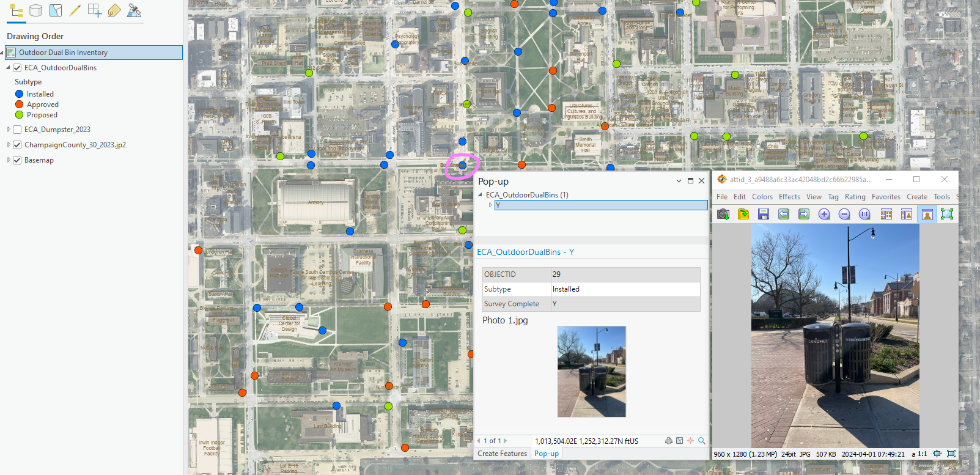Click the fullscreen icon in viewer toolbar
This screenshot has width=980, height=475.
[947, 214]
